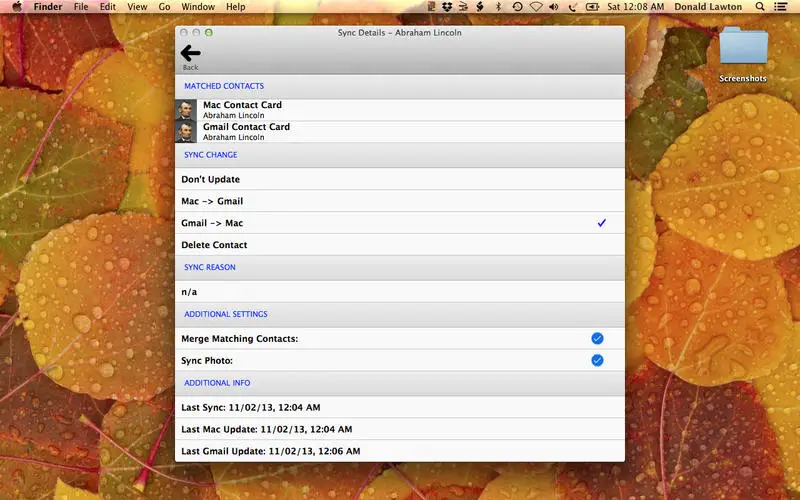The width and height of the screenshot is (800, 500).
Task: Click the SYNC CHANGE header
Action: point(211,155)
